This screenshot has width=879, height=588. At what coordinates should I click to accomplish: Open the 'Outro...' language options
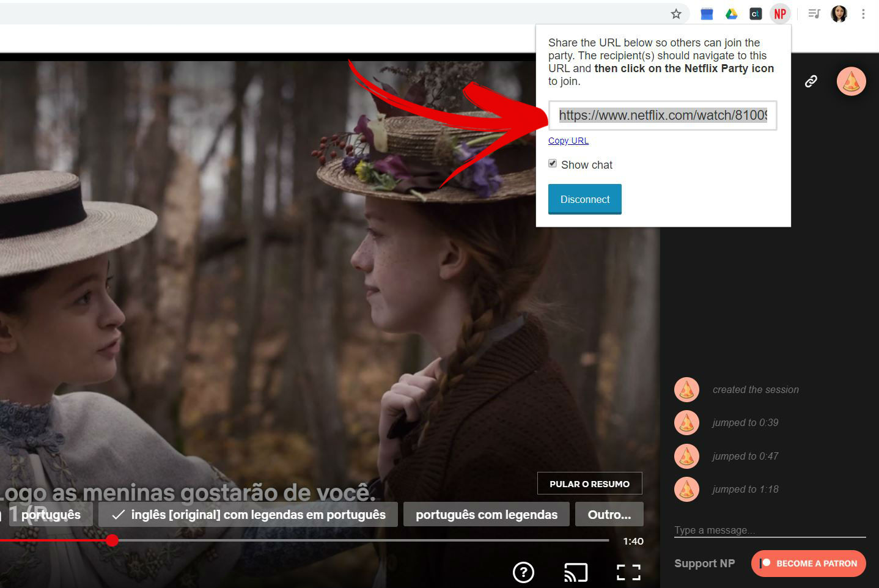pos(609,515)
